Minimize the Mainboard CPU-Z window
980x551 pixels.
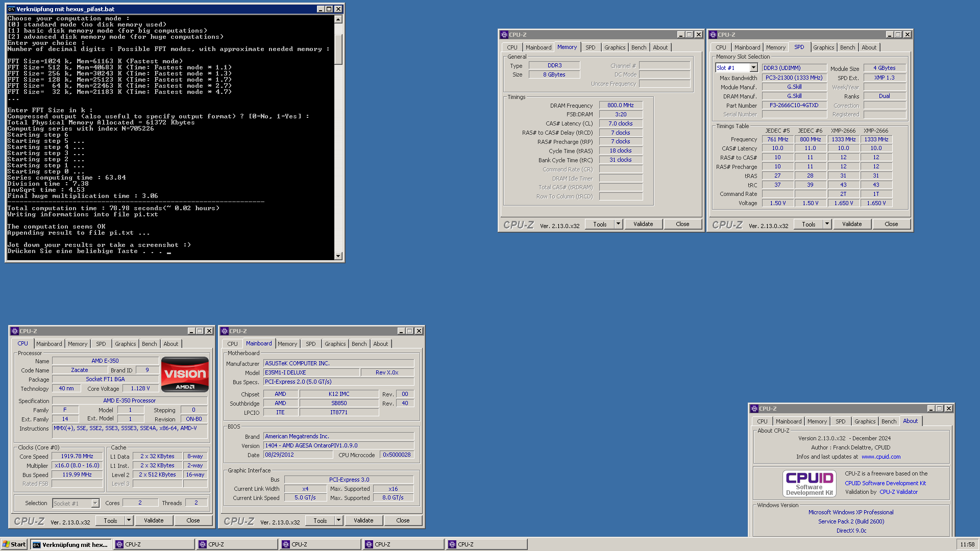tap(401, 331)
